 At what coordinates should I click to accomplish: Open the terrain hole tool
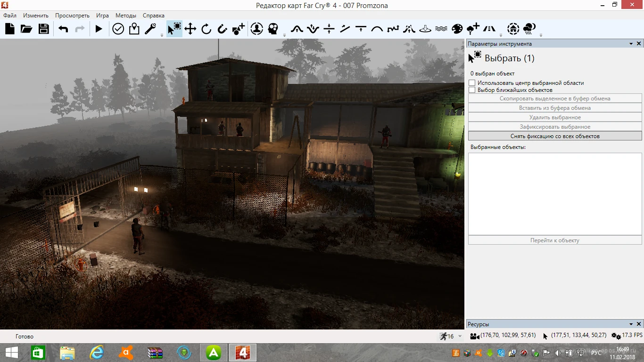pyautogui.click(x=425, y=29)
